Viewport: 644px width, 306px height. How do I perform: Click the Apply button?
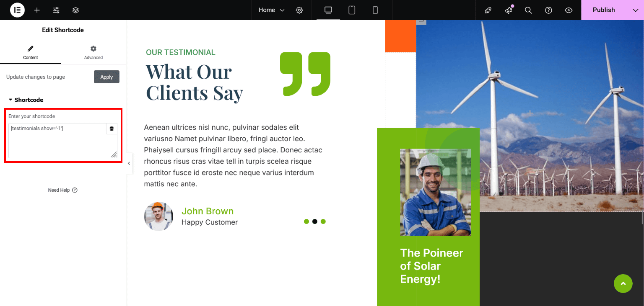106,77
